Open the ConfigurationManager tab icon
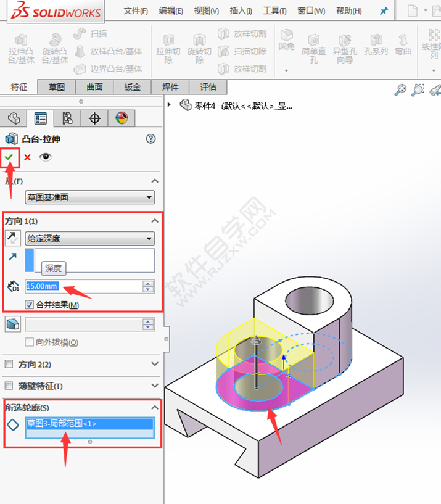This screenshot has width=441, height=504. [67, 118]
